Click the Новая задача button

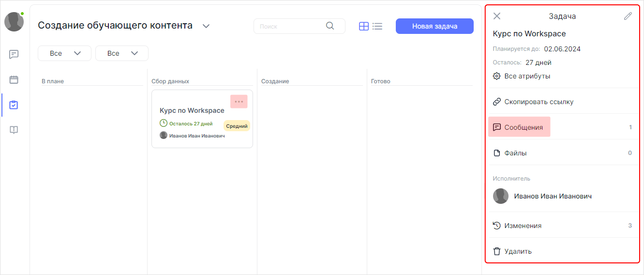pyautogui.click(x=434, y=26)
